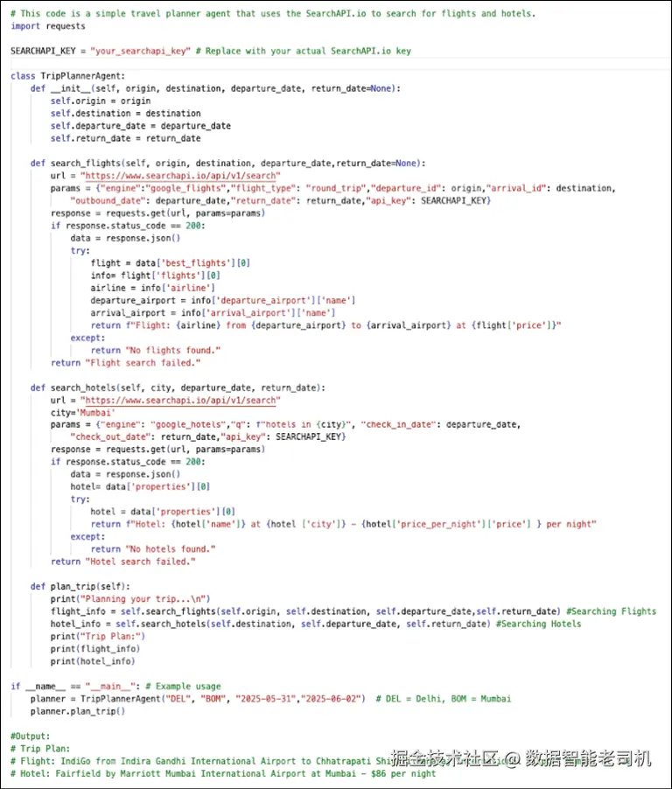Open the searchapi.io URL in search_hotels
672x789 pixels.
click(x=180, y=400)
